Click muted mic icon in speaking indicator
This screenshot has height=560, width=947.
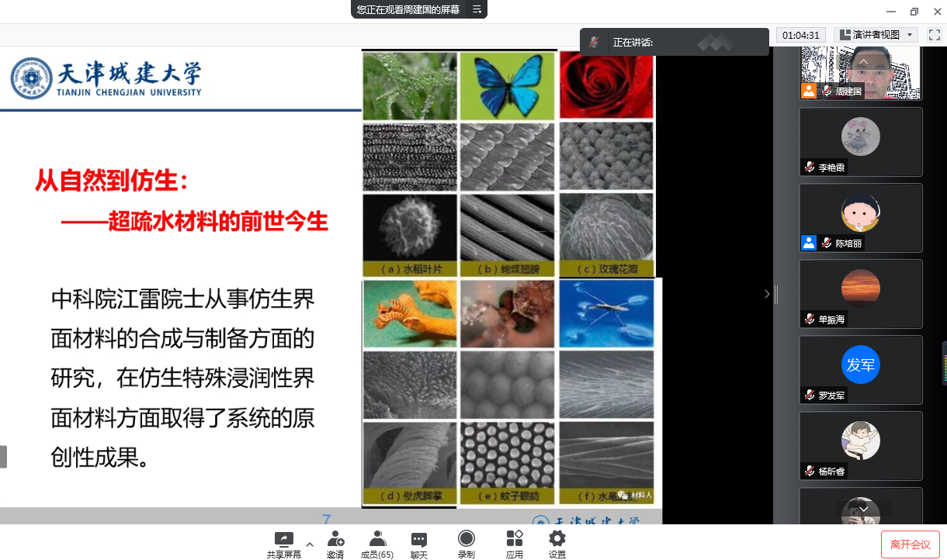coord(594,42)
